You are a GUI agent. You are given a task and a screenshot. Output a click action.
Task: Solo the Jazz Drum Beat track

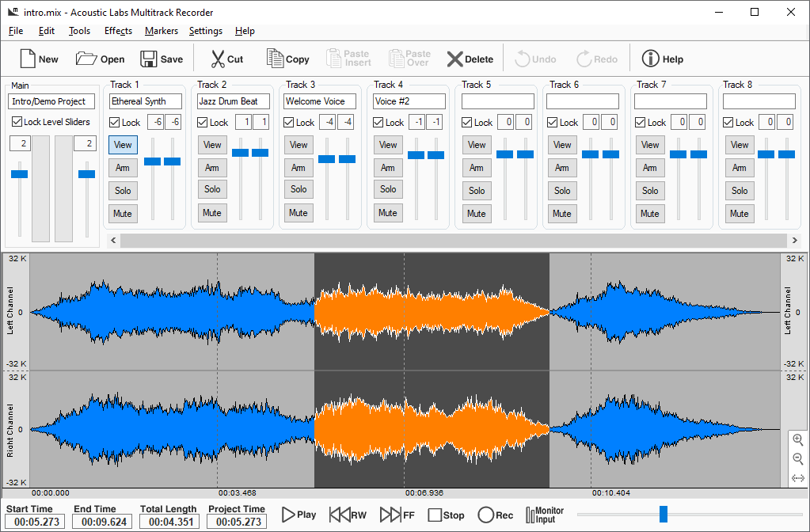212,189
